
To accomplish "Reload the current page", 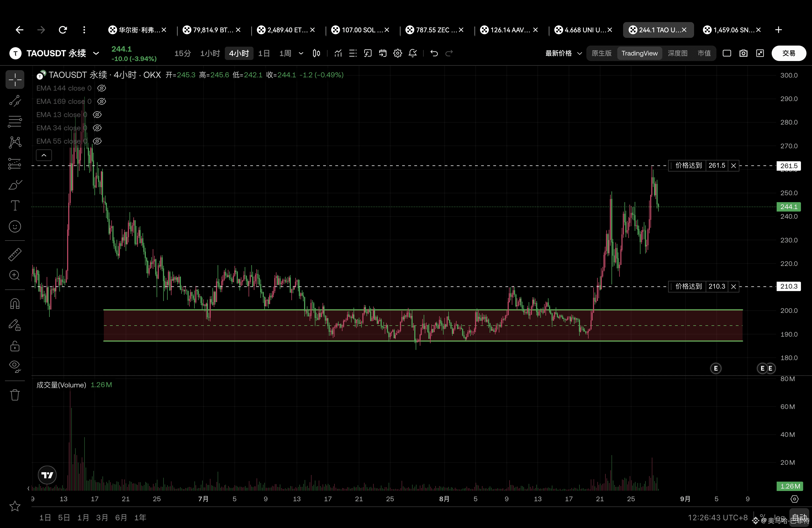I will 63,30.
